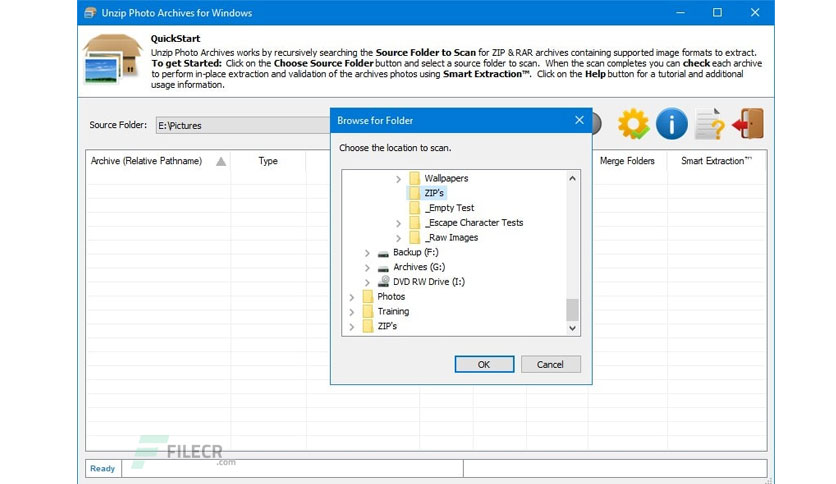836x484 pixels.
Task: Expand the Training folder node
Action: [x=351, y=312]
